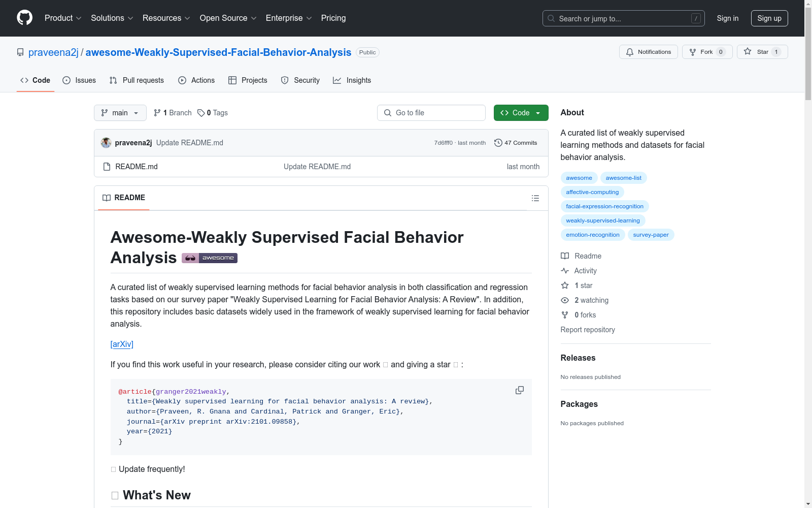812x508 pixels.
Task: Focus the Search or jump to field
Action: coord(624,18)
